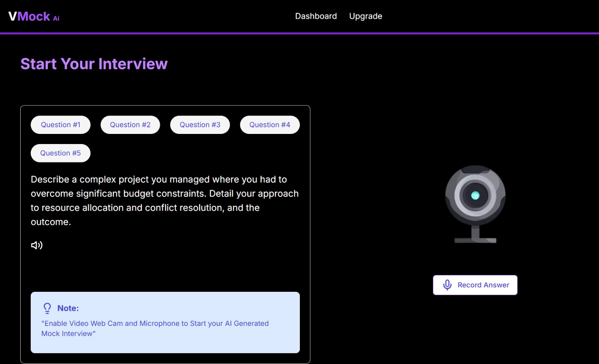Click the 'Note:' label
This screenshot has width=599, height=364.
click(68, 308)
